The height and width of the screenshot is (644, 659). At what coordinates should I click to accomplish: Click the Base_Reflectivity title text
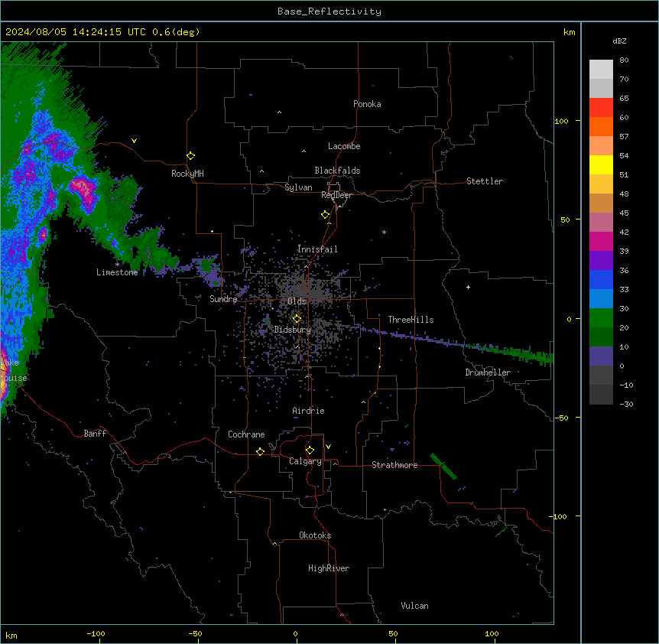tap(329, 11)
